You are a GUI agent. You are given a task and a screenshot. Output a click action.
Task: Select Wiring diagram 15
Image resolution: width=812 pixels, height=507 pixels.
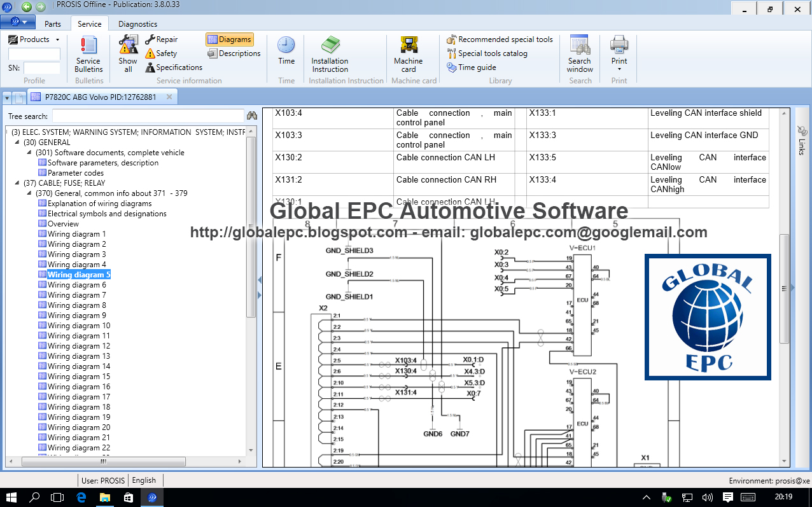pyautogui.click(x=79, y=377)
